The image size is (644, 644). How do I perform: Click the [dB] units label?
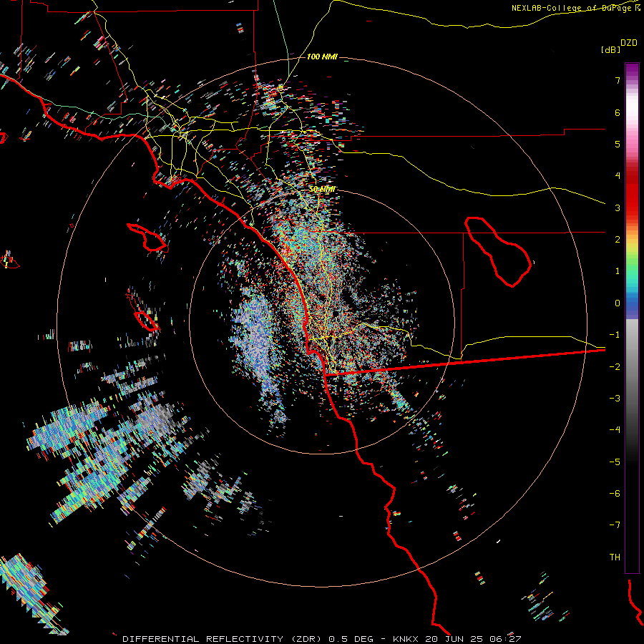pyautogui.click(x=610, y=49)
